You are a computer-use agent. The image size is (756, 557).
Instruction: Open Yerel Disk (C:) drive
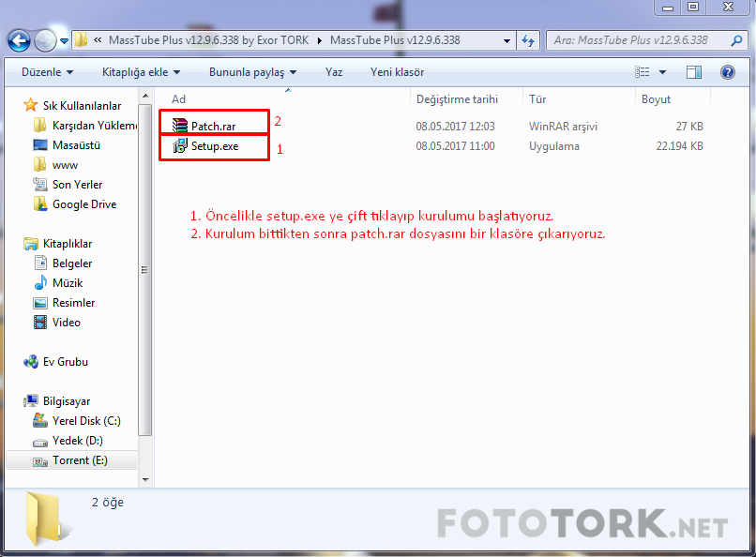click(85, 421)
